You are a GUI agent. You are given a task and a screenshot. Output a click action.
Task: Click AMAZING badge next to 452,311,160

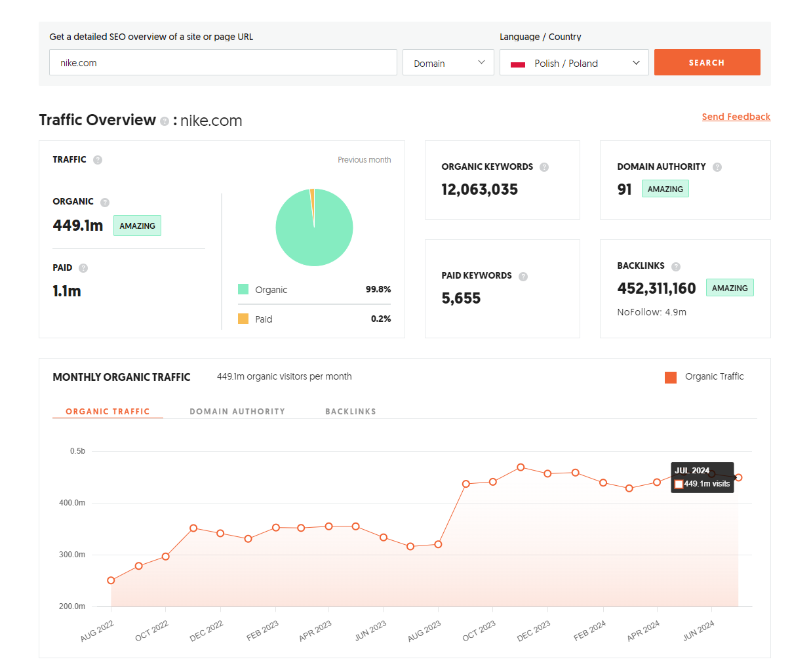coord(730,288)
